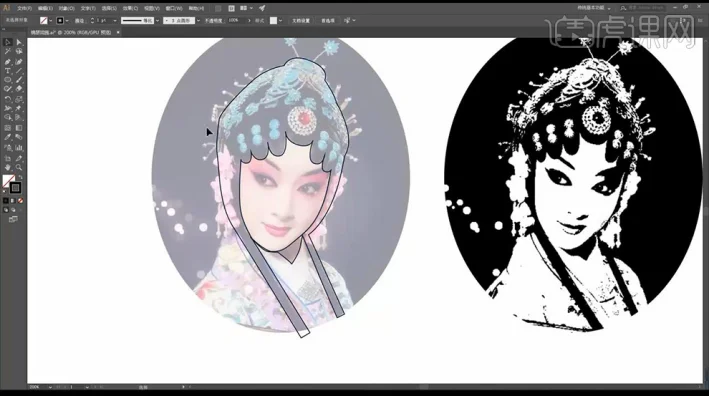Activate the Zoom magnifier tool
This screenshot has height=396, width=709.
19,167
